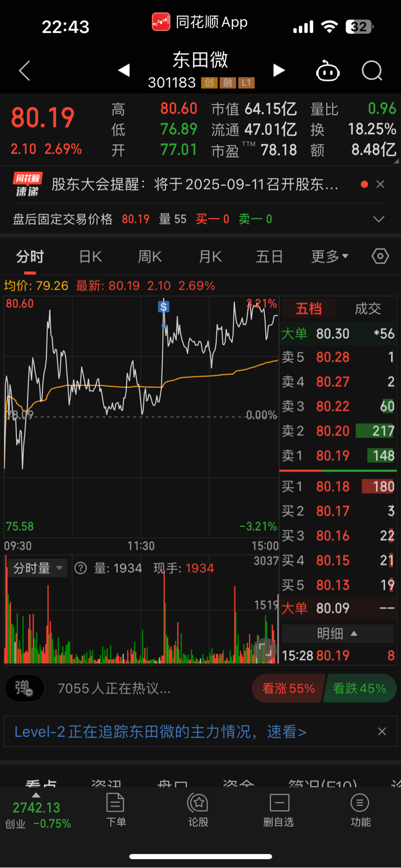Open chart settings hexagon icon
Screen dimensions: 401x868
point(380,256)
